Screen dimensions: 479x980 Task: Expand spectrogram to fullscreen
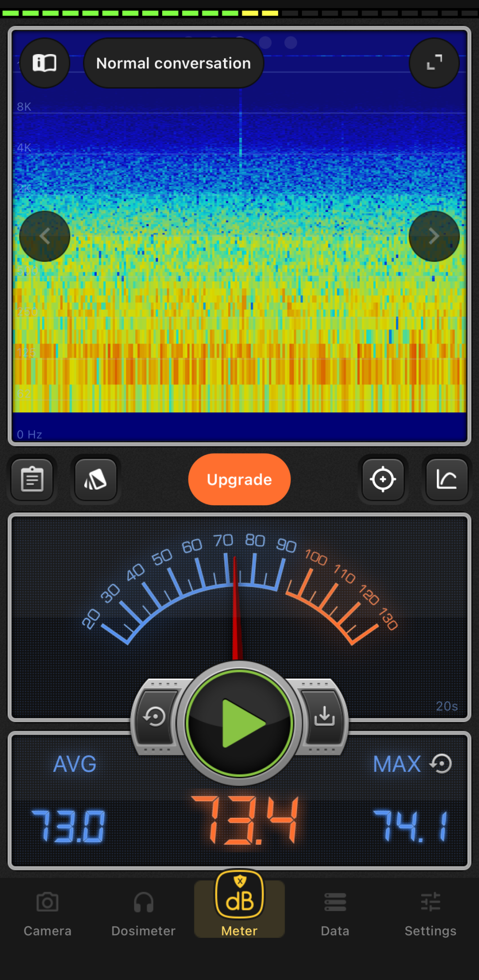click(x=434, y=63)
